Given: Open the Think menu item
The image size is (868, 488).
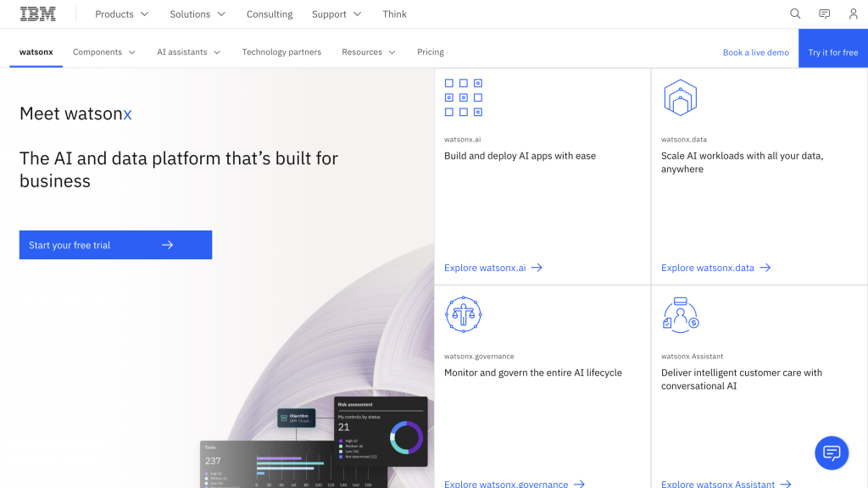Looking at the screenshot, I should 395,14.
